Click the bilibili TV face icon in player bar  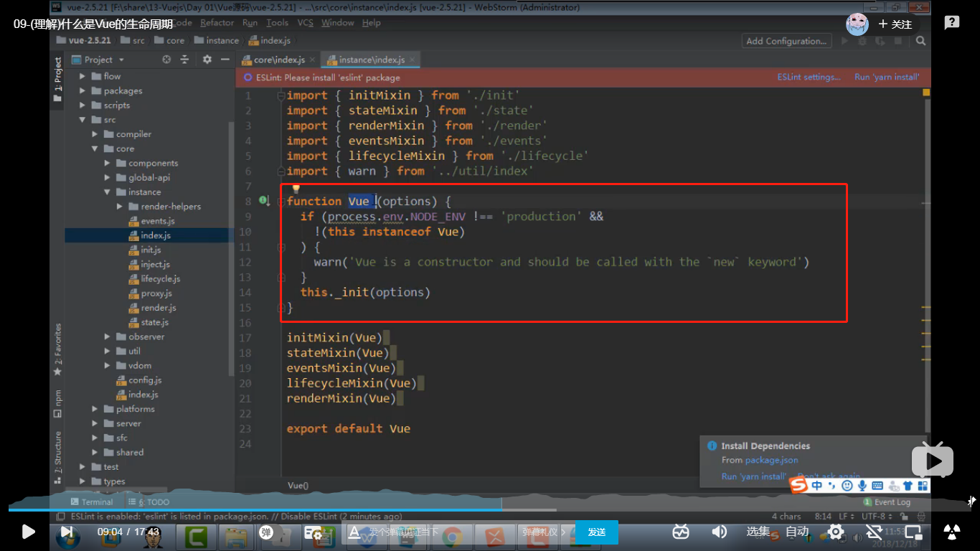681,532
